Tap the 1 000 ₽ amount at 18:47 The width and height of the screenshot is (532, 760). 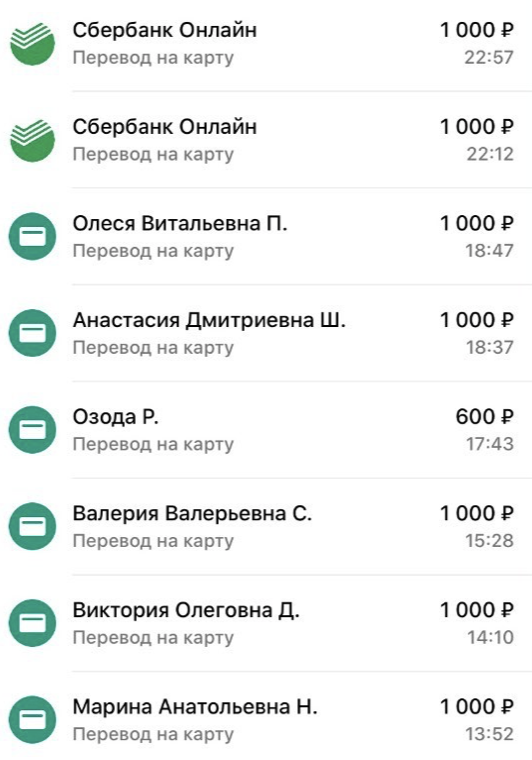476,223
